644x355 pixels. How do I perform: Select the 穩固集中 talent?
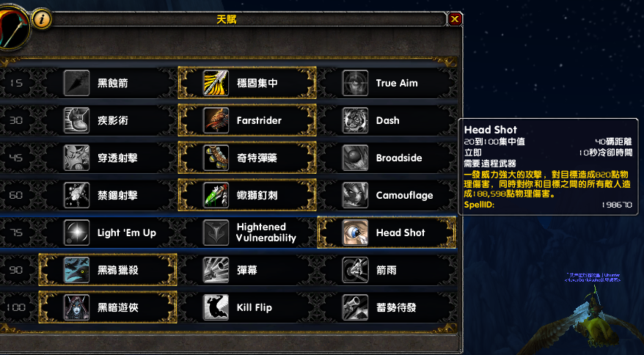pos(247,83)
